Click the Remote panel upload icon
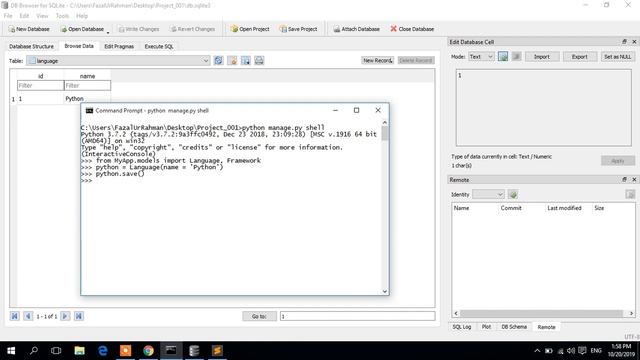640x360 pixels. point(630,194)
